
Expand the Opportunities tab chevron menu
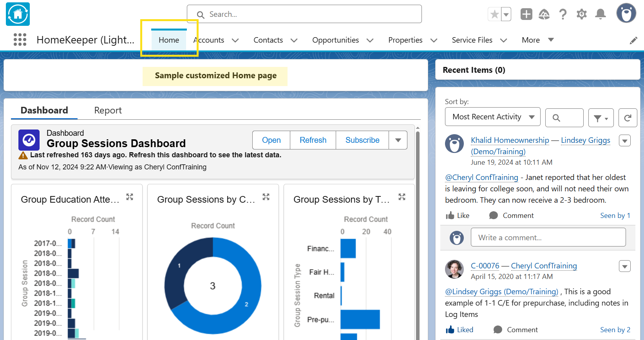click(x=370, y=40)
